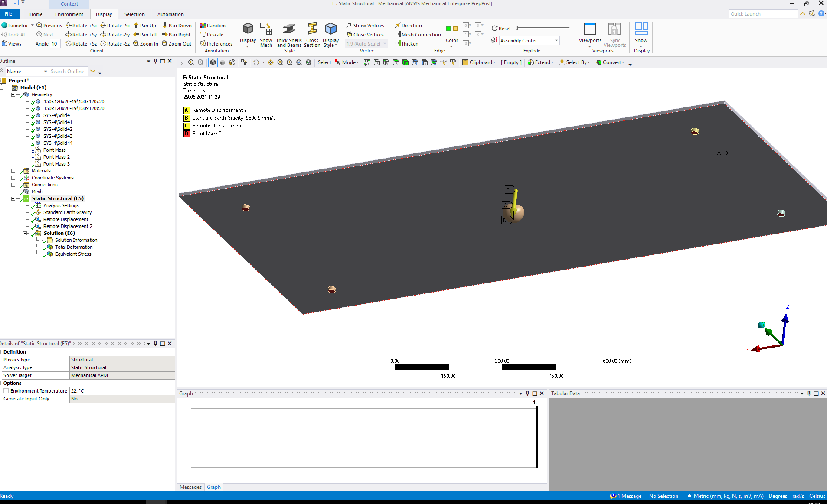The width and height of the screenshot is (827, 504).
Task: Click Rescale annotations
Action: (x=212, y=35)
